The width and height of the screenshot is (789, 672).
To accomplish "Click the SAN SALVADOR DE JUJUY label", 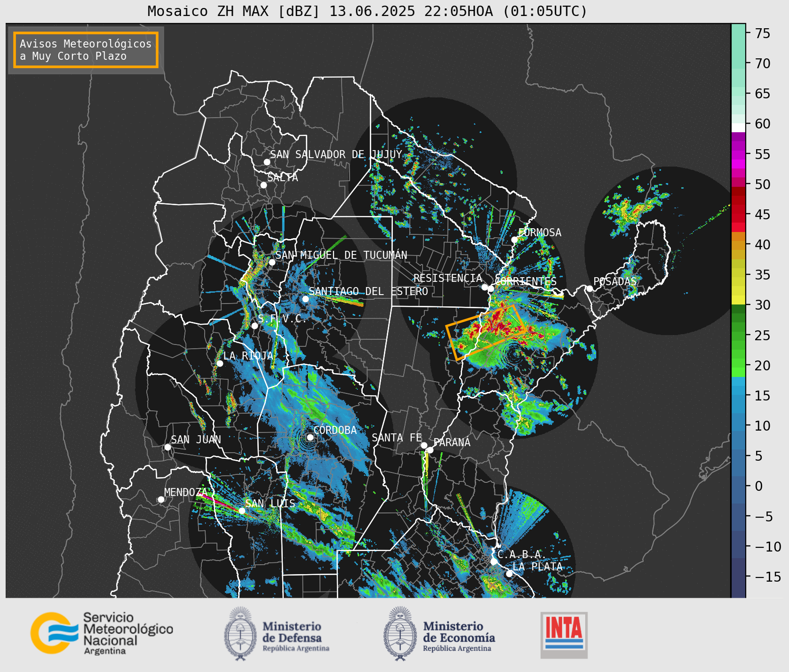I will pos(336,154).
